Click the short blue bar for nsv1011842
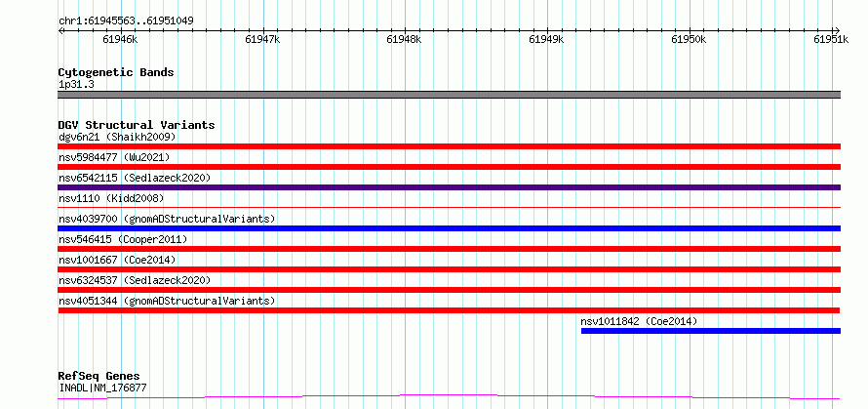The height and width of the screenshot is (409, 868). (x=711, y=331)
